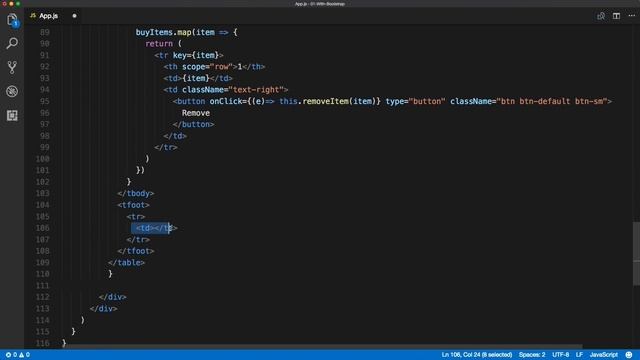
Task: Open the Extensions view icon
Action: [x=12, y=115]
